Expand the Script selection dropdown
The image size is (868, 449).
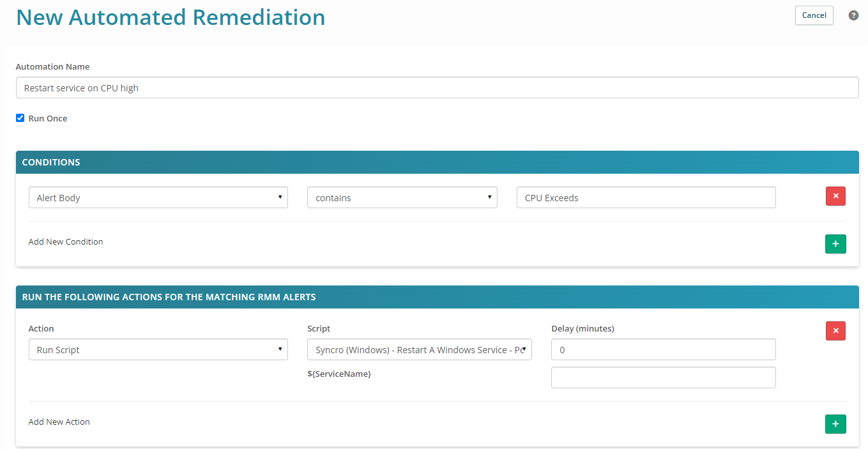point(420,350)
